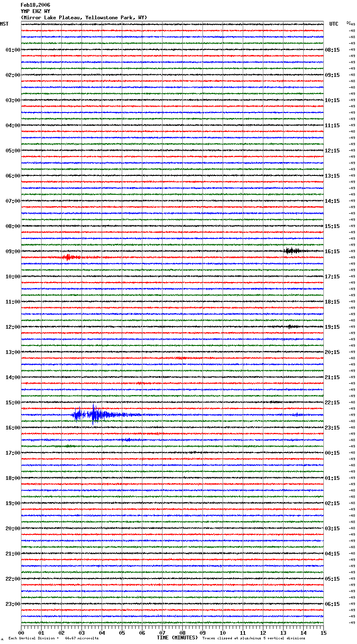Click the 02:00 MST time label
Screen dimensions: 357x644
(x=13, y=75)
